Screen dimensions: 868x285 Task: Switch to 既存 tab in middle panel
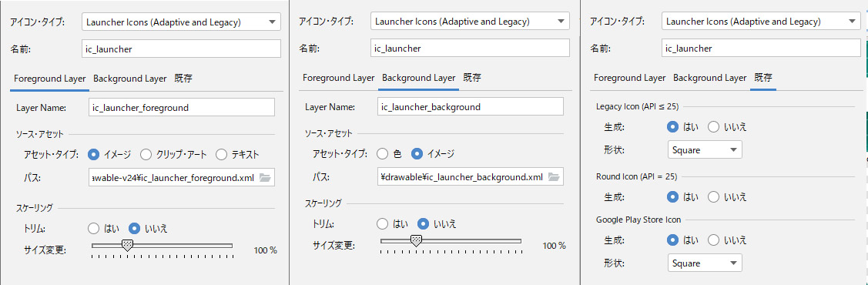472,78
